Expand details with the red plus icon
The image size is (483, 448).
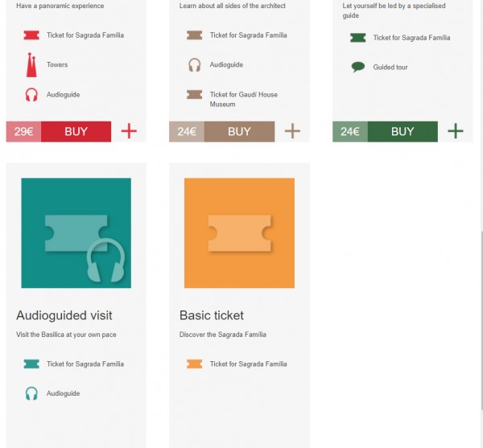[x=129, y=131]
